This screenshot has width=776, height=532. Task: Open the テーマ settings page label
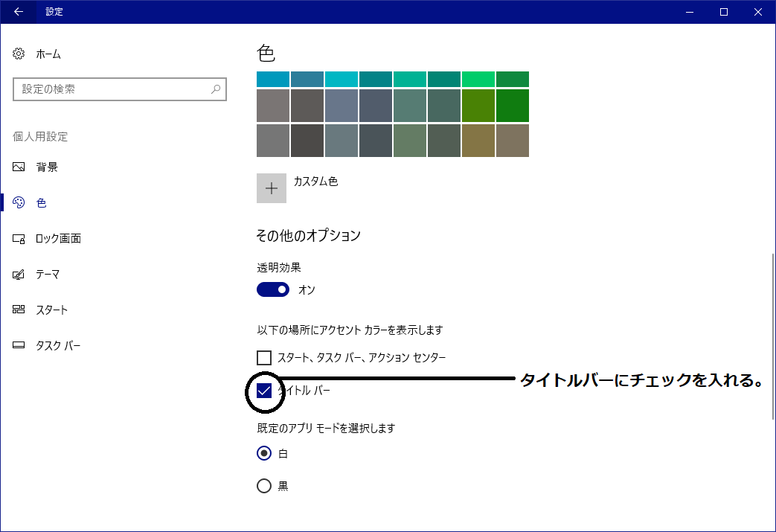[48, 275]
